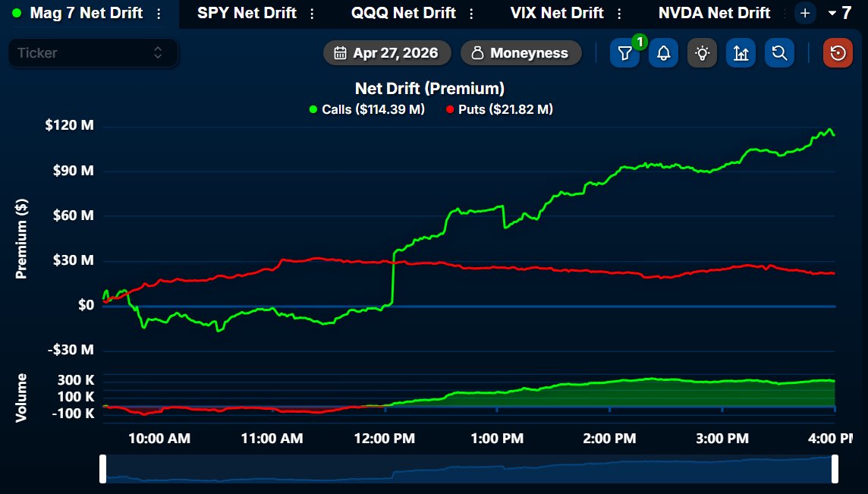Open the Mag 7 Net Drift kebab menu

click(x=159, y=13)
